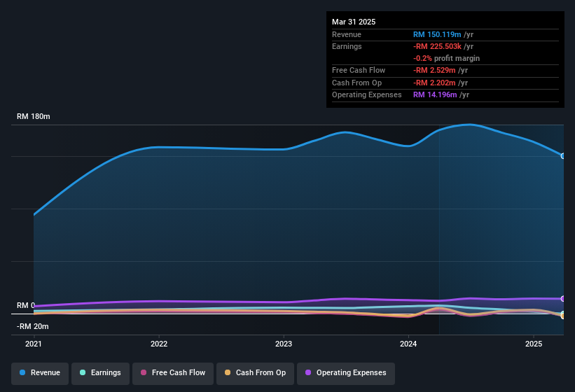Toggle the Operating Expenses legend button
This screenshot has width=575, height=392.
[x=346, y=374]
